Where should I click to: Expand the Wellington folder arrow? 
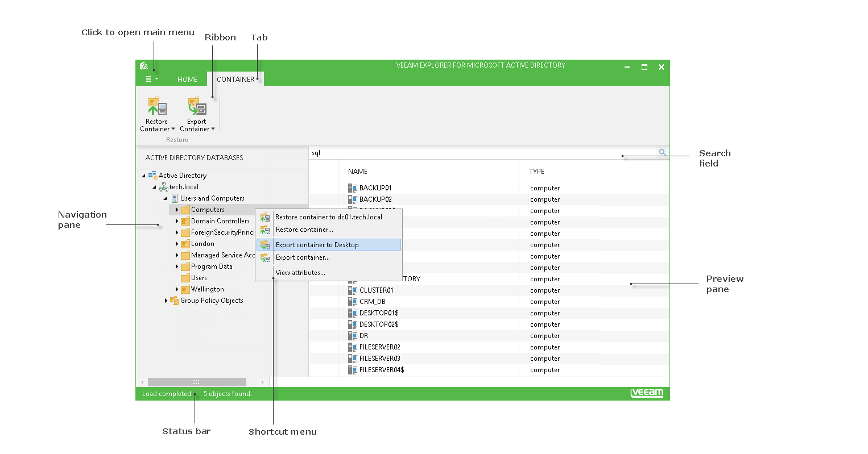coord(177,289)
